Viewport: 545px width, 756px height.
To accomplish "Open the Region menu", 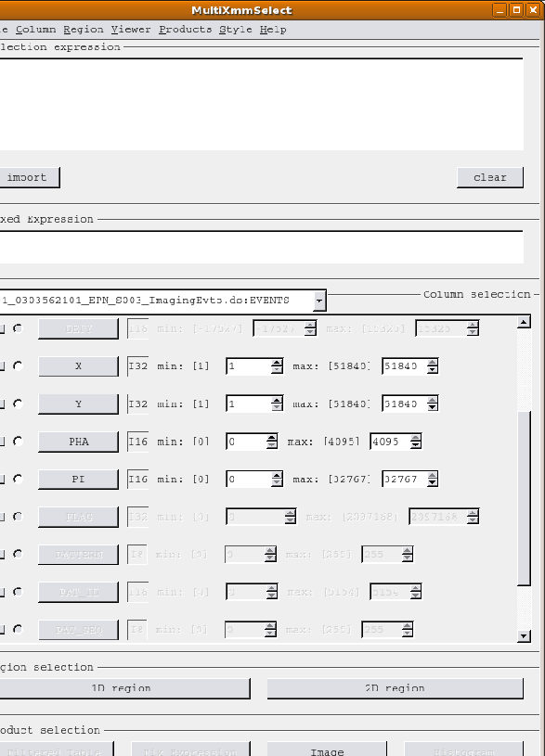I will [84, 30].
